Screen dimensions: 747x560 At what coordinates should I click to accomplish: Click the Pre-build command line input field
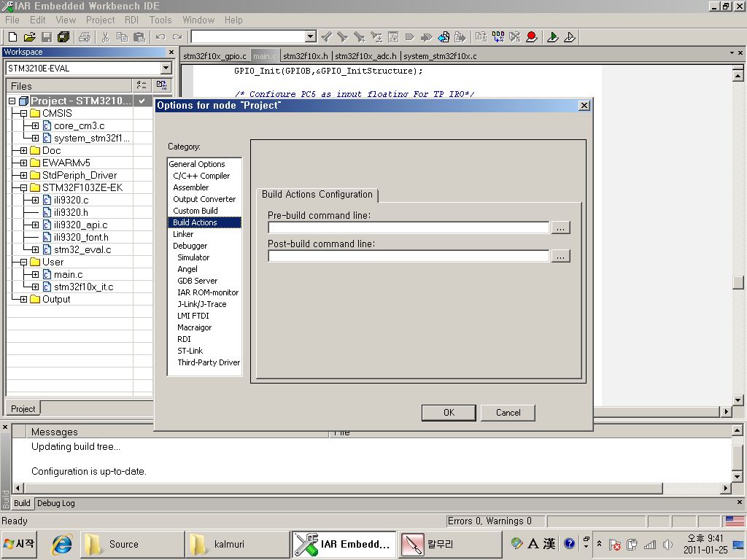coord(409,228)
